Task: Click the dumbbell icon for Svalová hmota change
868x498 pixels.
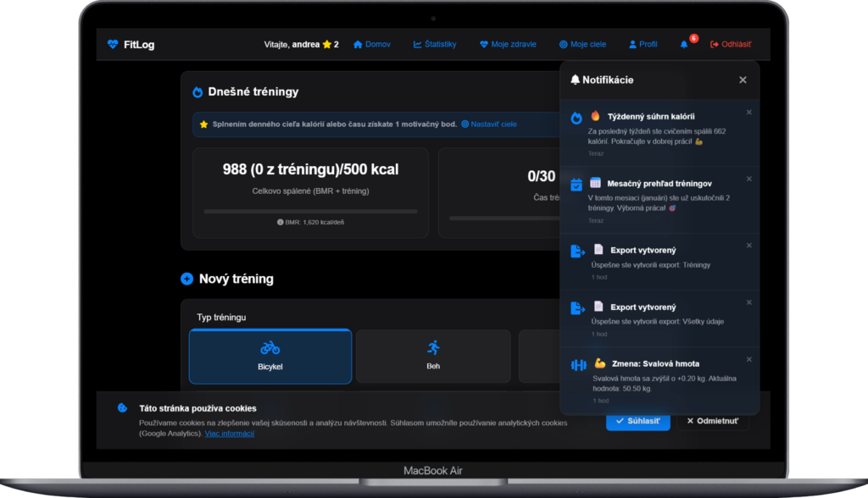Action: 579,365
